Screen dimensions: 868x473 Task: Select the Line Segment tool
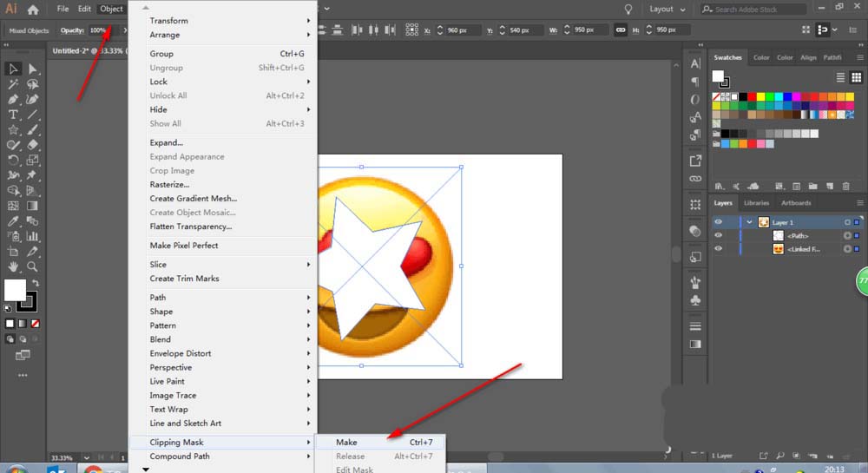pyautogui.click(x=33, y=115)
